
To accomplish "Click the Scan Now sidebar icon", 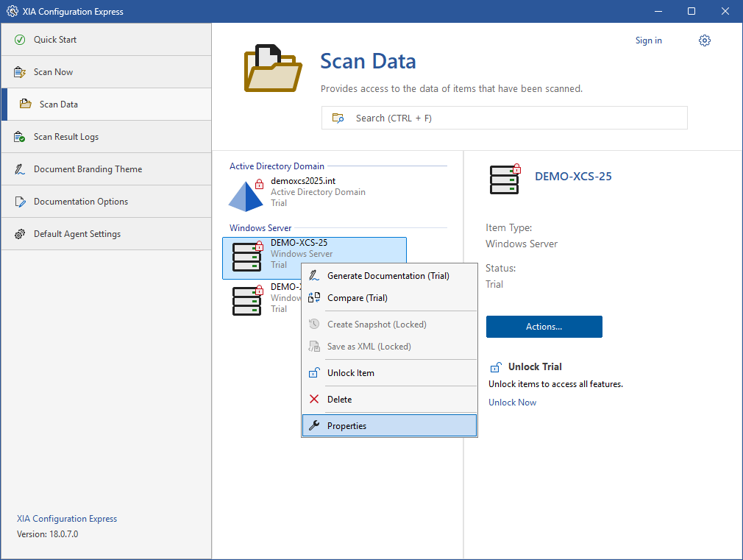I will (x=20, y=72).
